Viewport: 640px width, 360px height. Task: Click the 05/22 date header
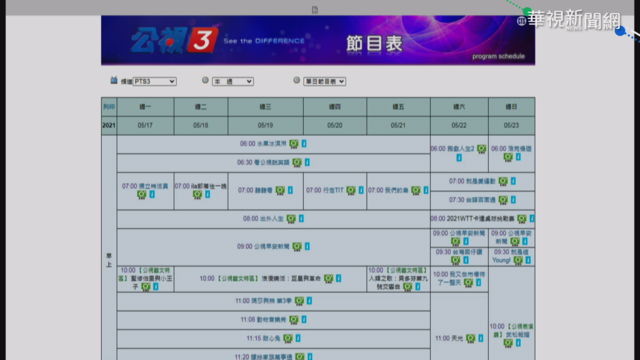coord(459,125)
